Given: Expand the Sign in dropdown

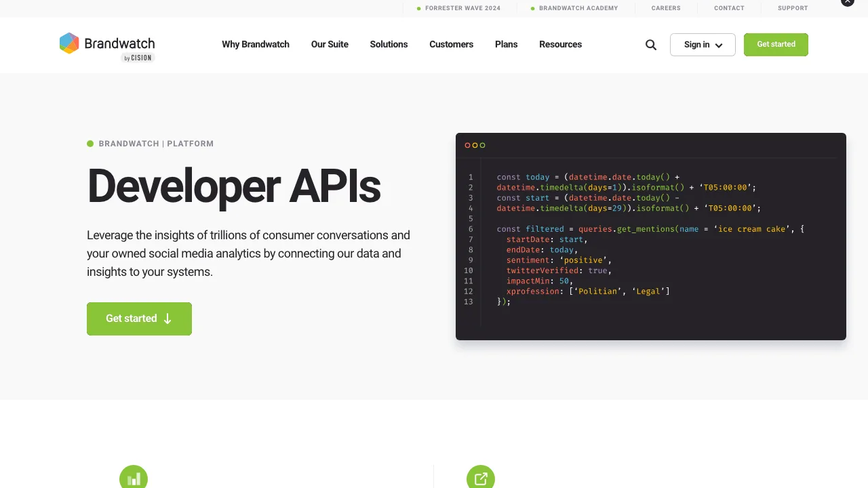Looking at the screenshot, I should point(703,45).
